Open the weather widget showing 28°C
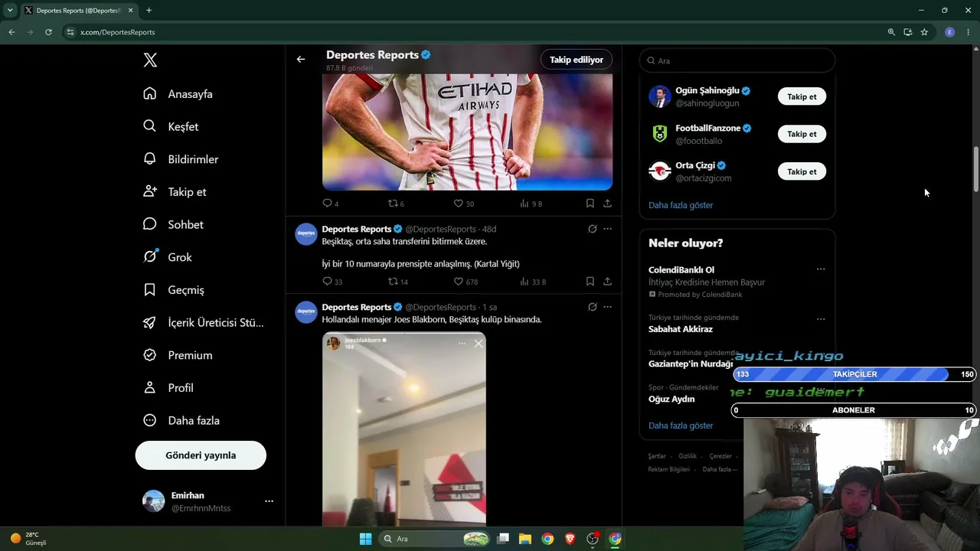This screenshot has width=980, height=551. tap(29, 539)
